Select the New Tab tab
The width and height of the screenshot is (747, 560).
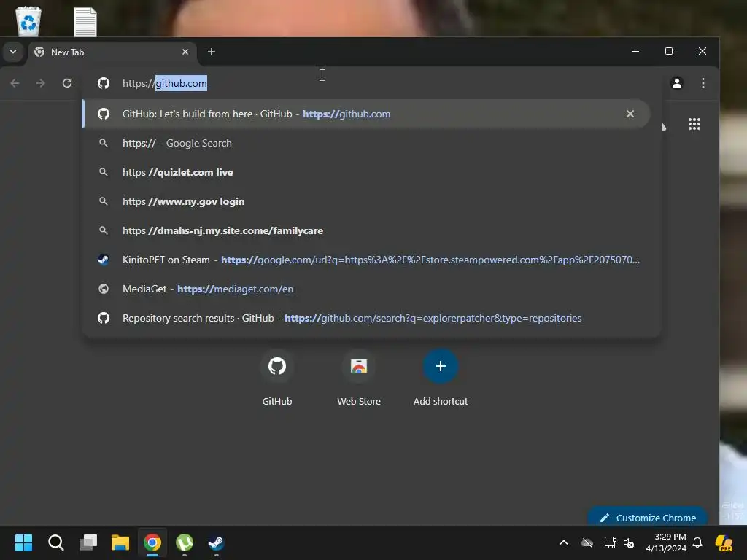[x=112, y=52]
